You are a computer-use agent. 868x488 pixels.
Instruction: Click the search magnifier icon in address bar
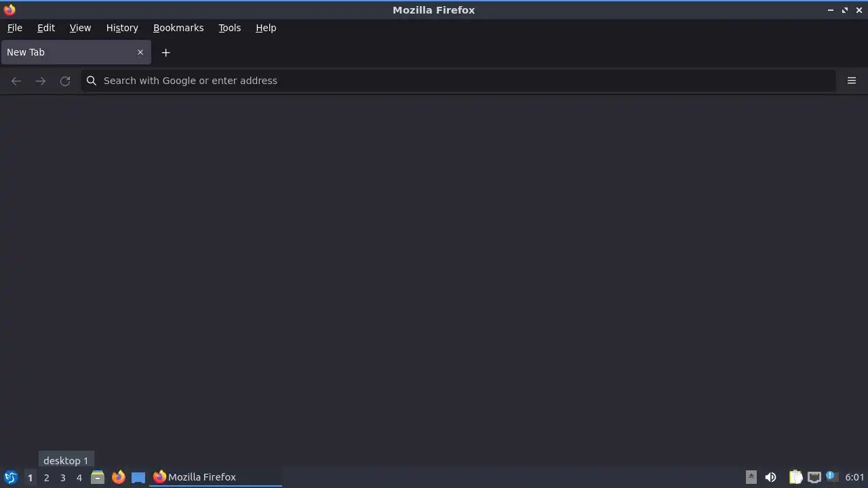pos(92,81)
